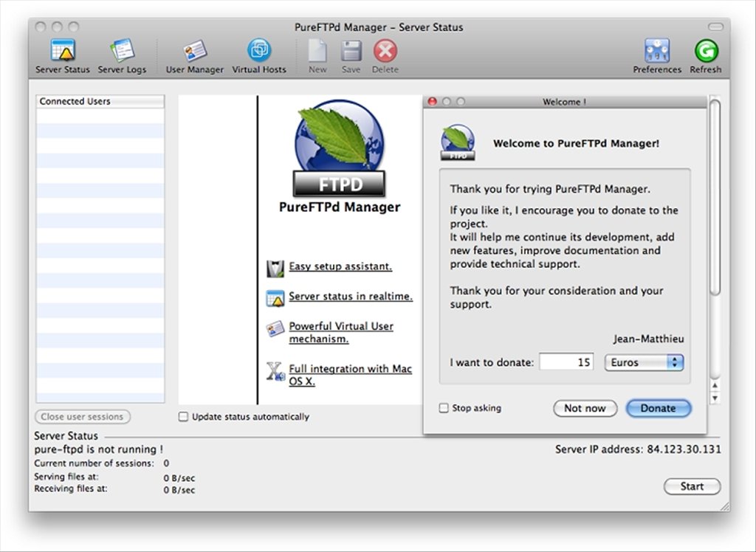Click the vertical scrollbar thumb on the right
The width and height of the screenshot is (756, 552).
pos(715,198)
